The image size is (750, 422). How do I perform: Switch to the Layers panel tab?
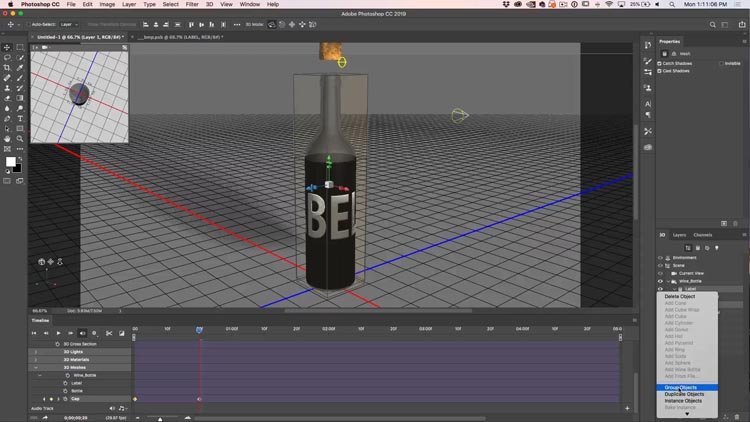click(x=679, y=235)
